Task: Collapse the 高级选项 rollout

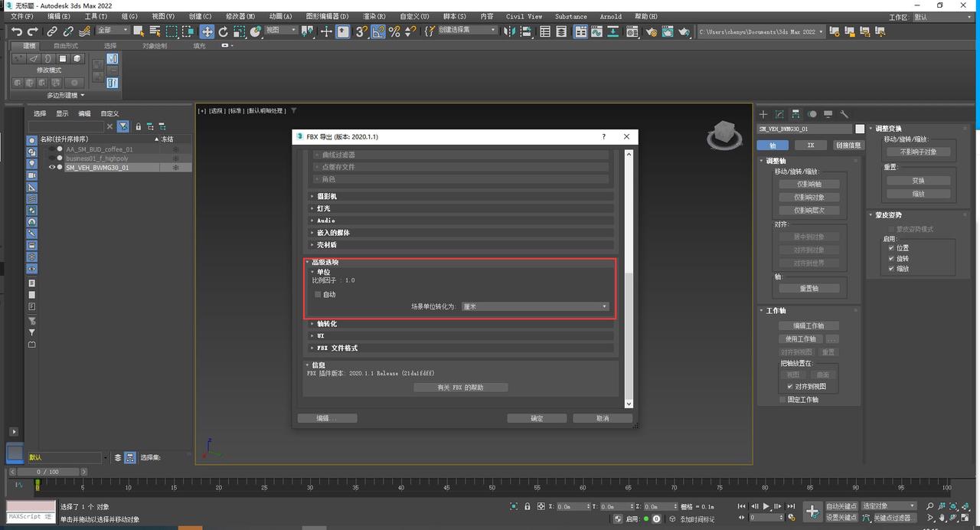Action: [325, 263]
